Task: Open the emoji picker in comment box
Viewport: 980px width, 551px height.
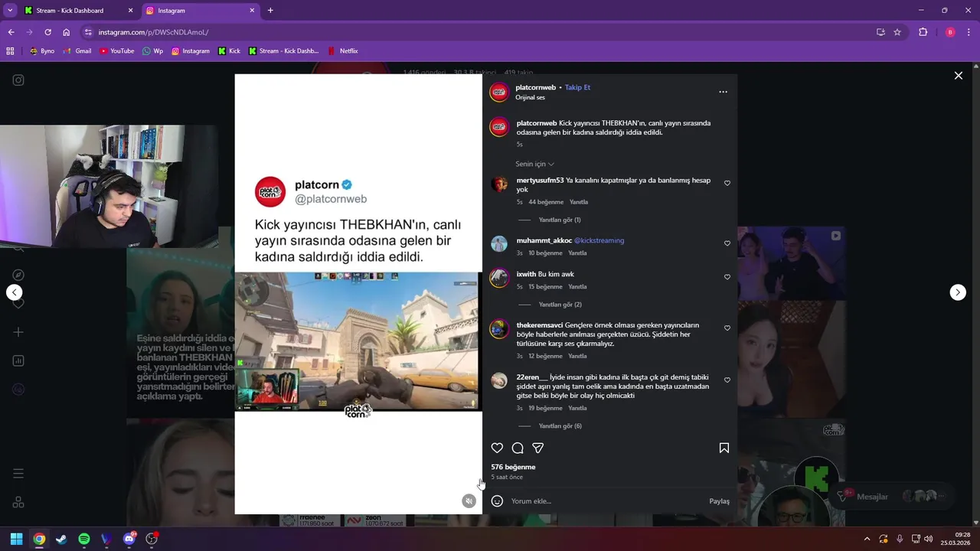Action: [x=497, y=501]
